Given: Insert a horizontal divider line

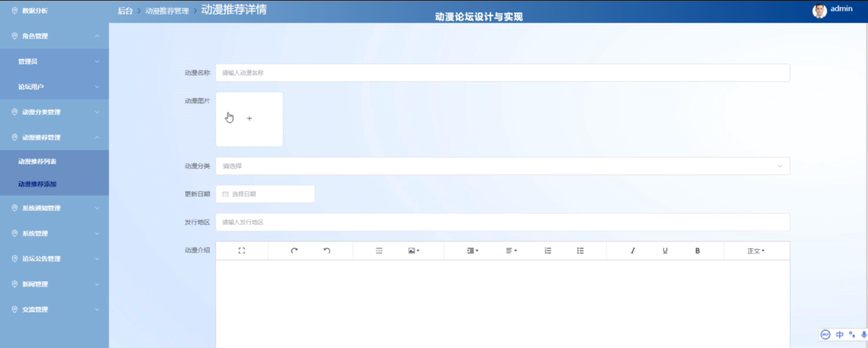Looking at the screenshot, I should (x=379, y=251).
